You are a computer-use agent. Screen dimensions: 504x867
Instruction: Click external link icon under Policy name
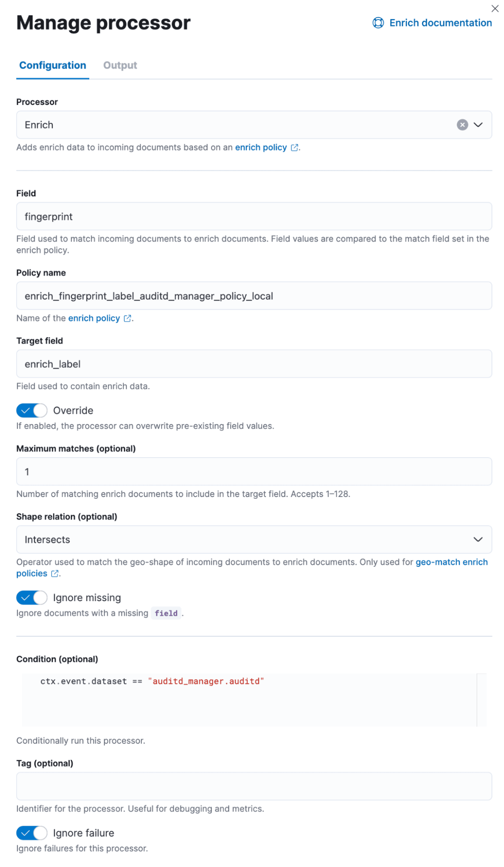coord(127,319)
